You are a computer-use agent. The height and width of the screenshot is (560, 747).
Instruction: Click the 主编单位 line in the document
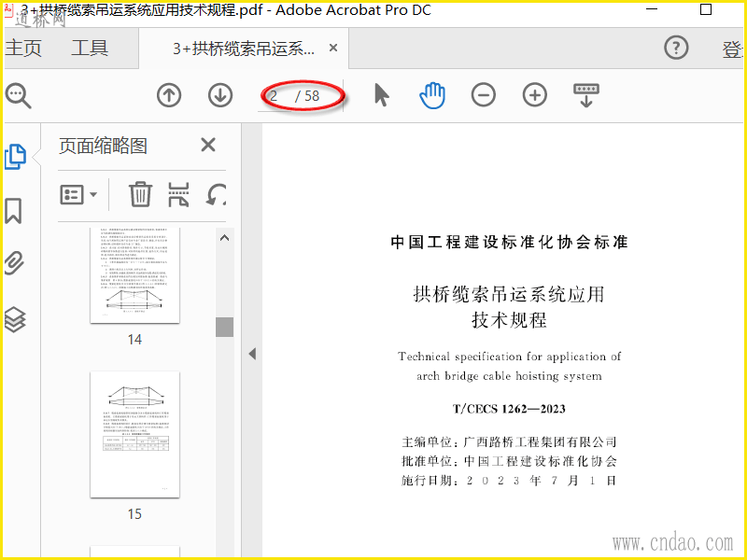coord(509,441)
